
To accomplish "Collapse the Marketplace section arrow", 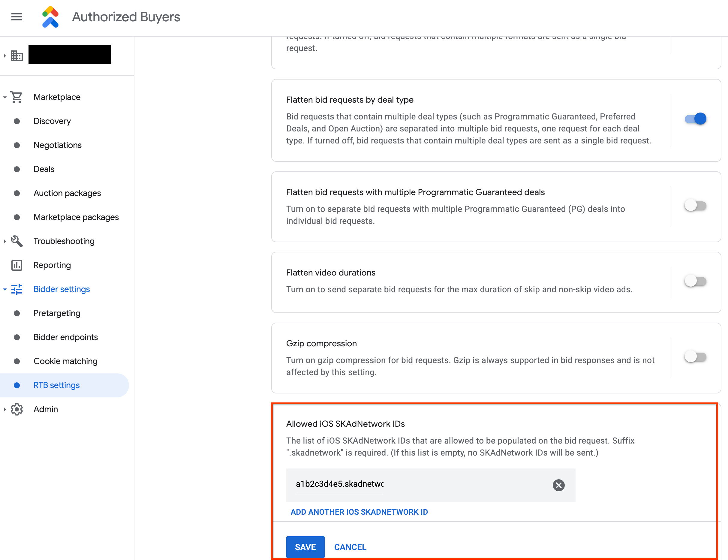I will 5,97.
